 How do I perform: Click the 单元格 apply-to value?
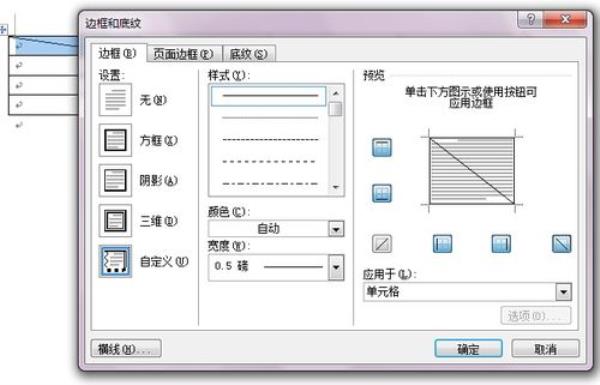[x=383, y=292]
